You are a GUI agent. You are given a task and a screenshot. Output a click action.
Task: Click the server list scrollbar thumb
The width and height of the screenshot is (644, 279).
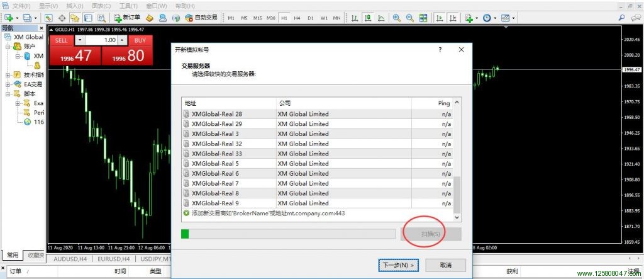(x=457, y=195)
